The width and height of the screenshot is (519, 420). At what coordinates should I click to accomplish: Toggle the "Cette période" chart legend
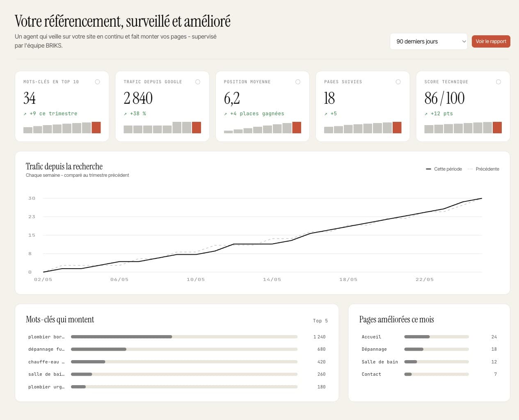pos(444,169)
